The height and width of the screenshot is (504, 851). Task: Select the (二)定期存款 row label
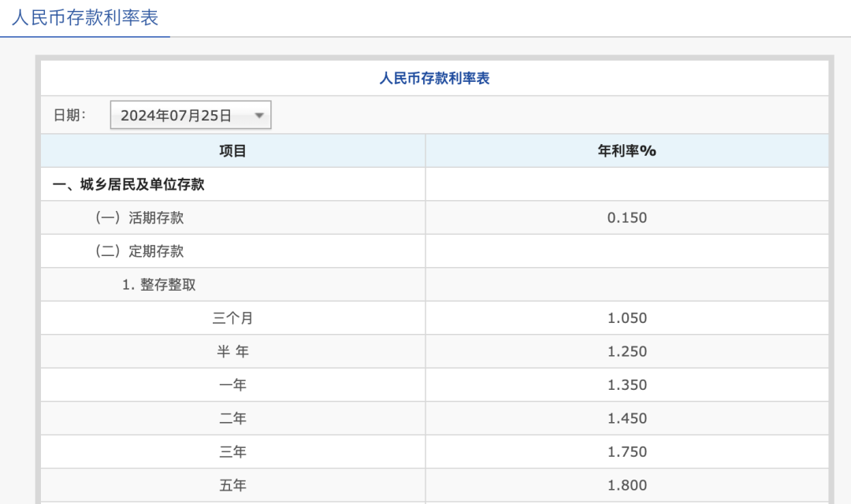click(139, 251)
